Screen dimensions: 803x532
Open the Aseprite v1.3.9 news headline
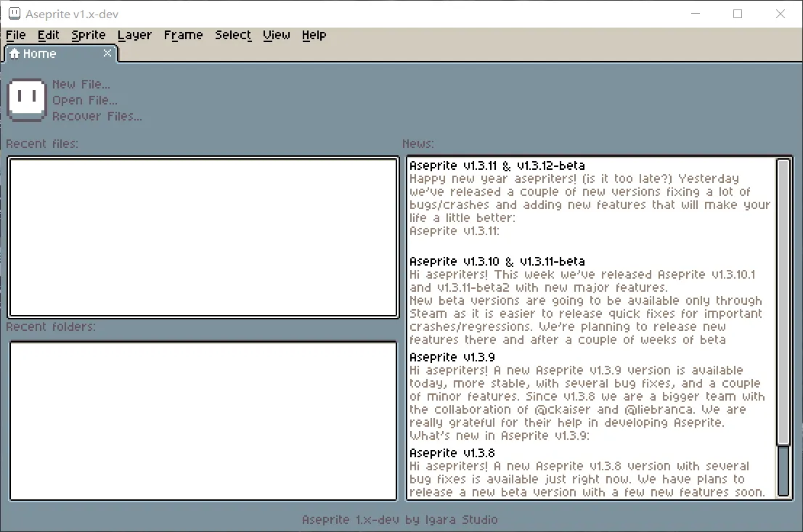point(452,357)
